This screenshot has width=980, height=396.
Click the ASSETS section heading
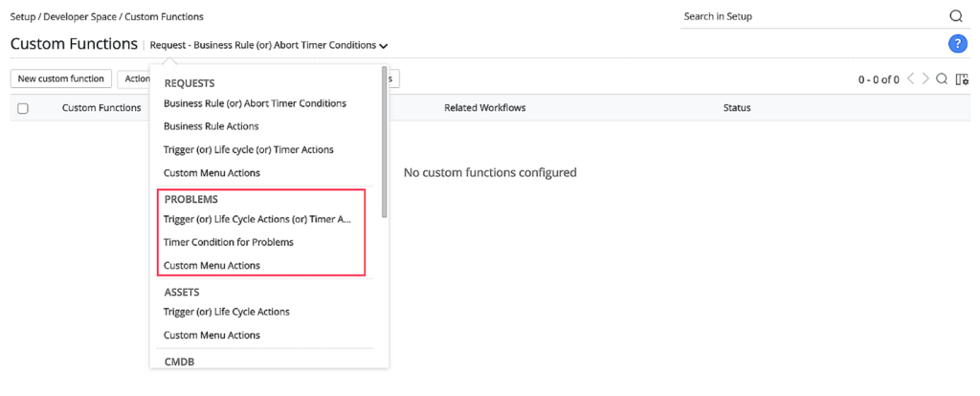(x=181, y=292)
